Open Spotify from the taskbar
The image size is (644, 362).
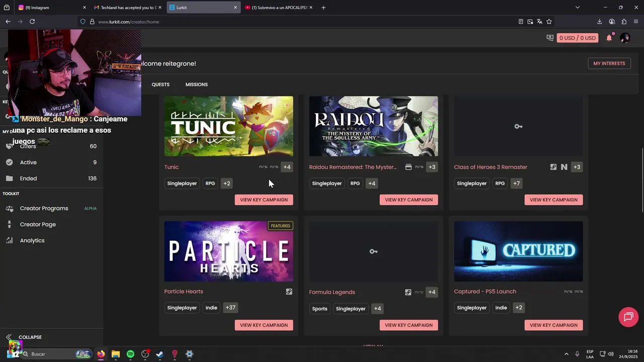(x=130, y=354)
